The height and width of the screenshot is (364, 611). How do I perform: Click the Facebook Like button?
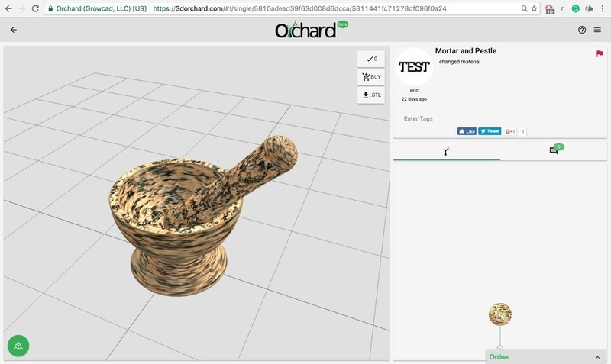pos(467,131)
